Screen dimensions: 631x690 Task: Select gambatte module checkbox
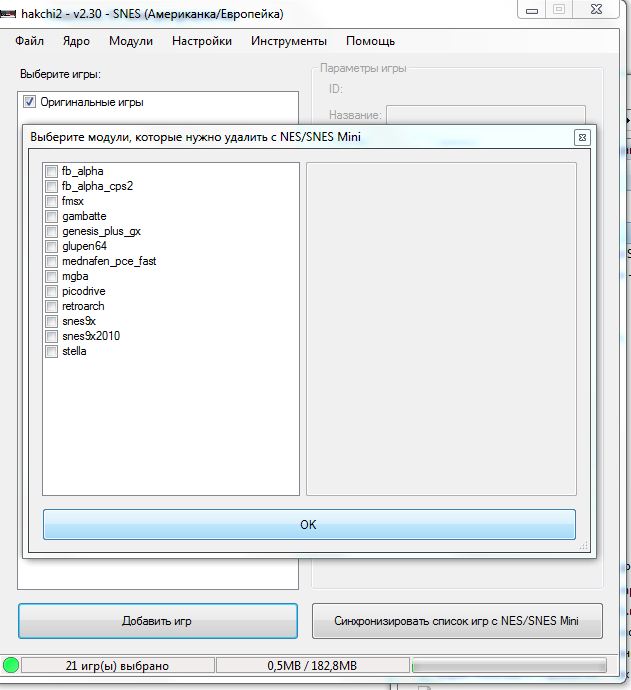pos(51,216)
